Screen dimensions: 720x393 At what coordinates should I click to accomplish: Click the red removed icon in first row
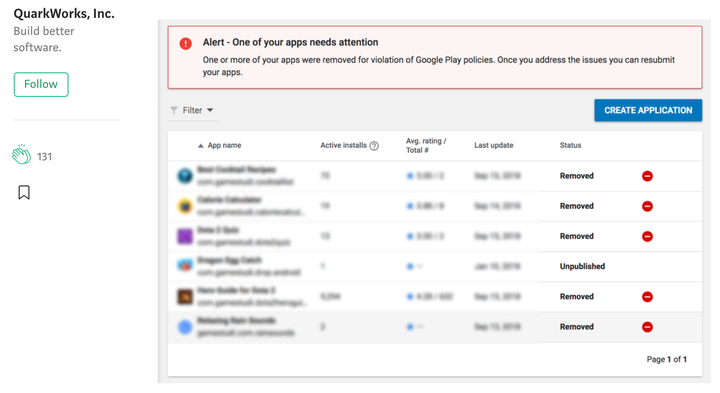coord(647,176)
